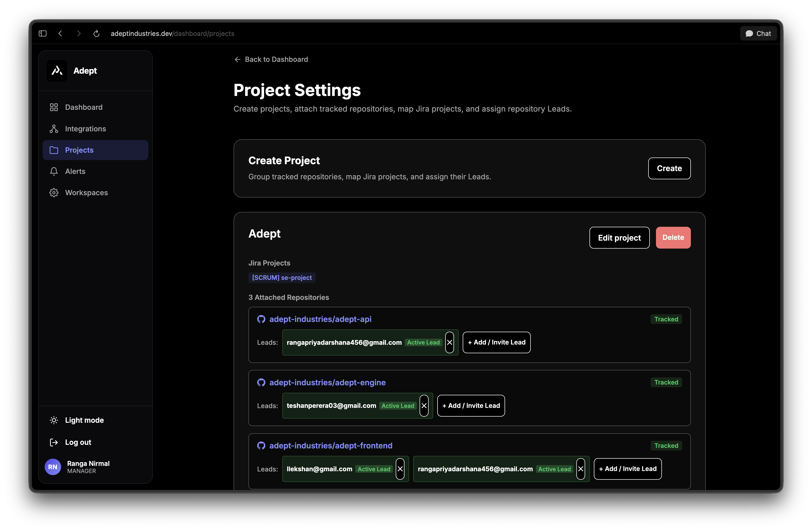Click Tracked badge on adept-engine

[x=666, y=382]
